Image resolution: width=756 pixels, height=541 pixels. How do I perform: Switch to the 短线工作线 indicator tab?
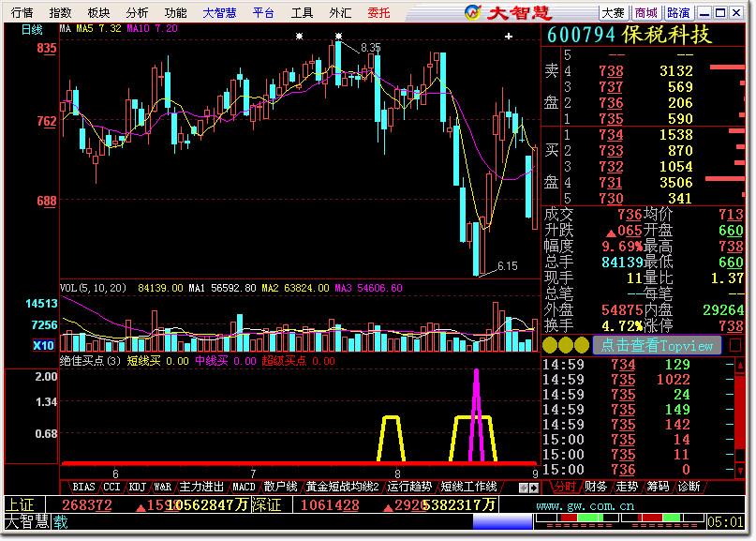coord(468,487)
